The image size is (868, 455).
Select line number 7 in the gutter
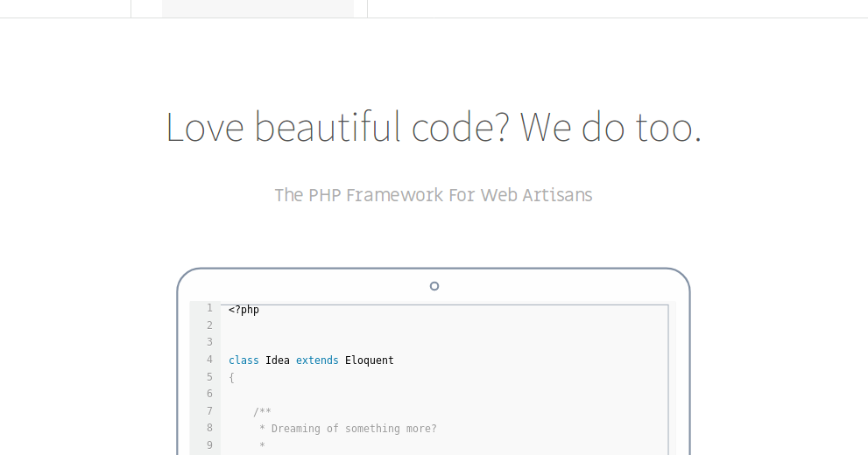tap(209, 411)
